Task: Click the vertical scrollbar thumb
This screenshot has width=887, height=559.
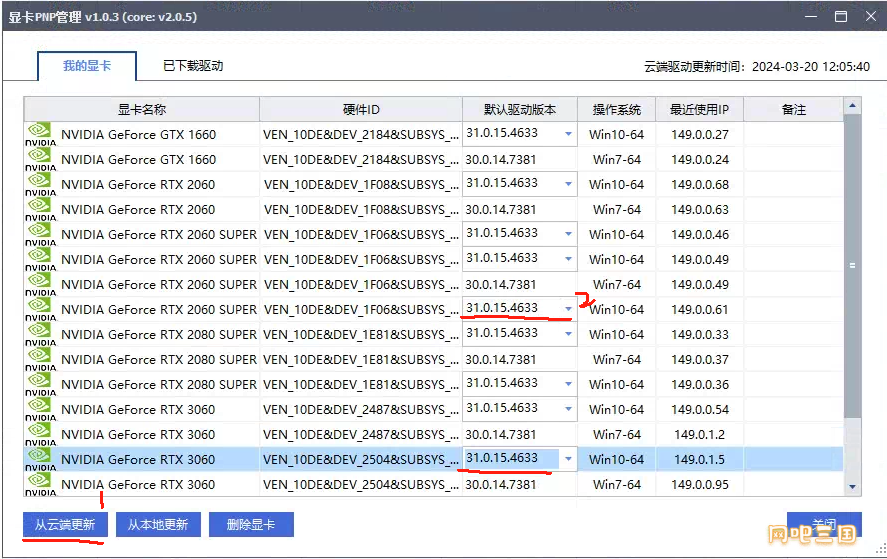Action: pyautogui.click(x=852, y=266)
